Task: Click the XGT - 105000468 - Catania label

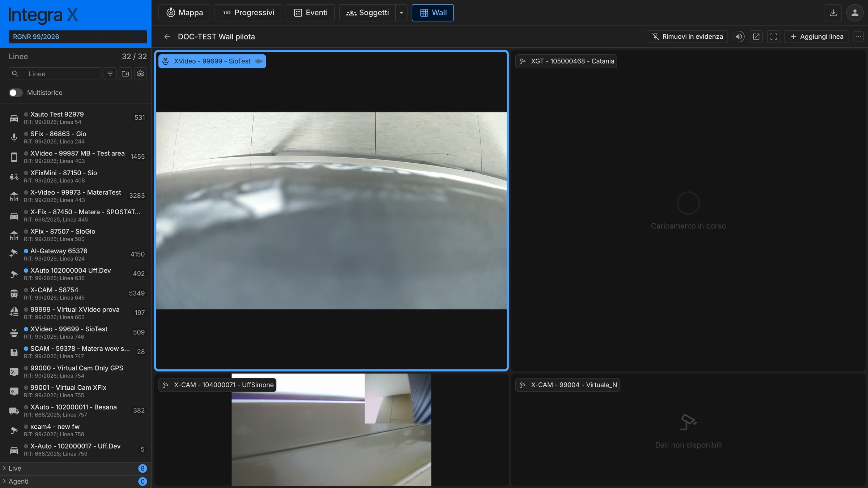Action: pos(566,61)
